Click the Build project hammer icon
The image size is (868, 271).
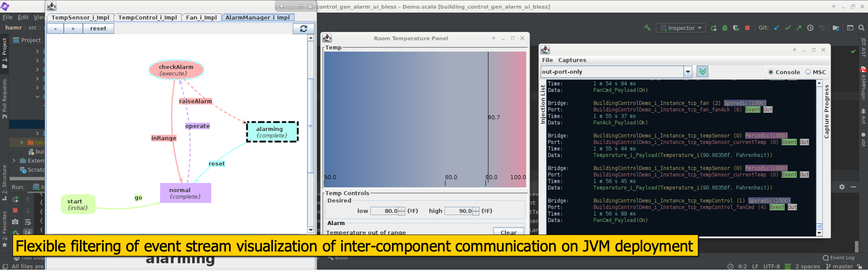coord(647,28)
